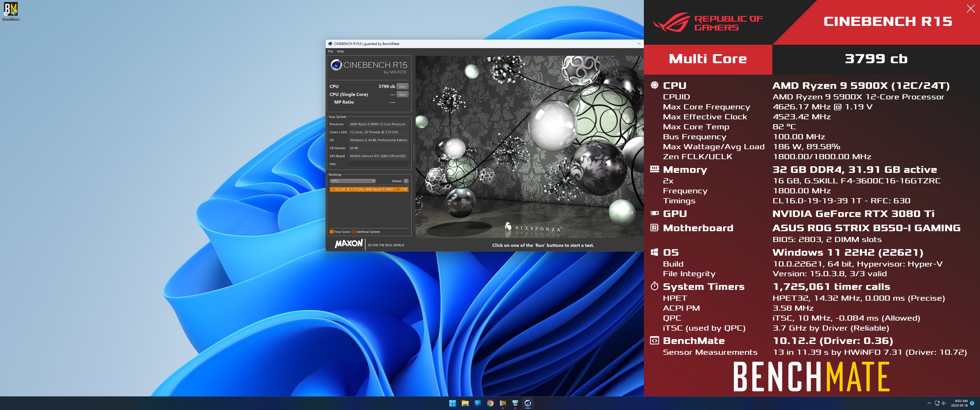The height and width of the screenshot is (410, 980).
Task: Launch Google Chrome from the taskbar
Action: pyautogui.click(x=490, y=403)
